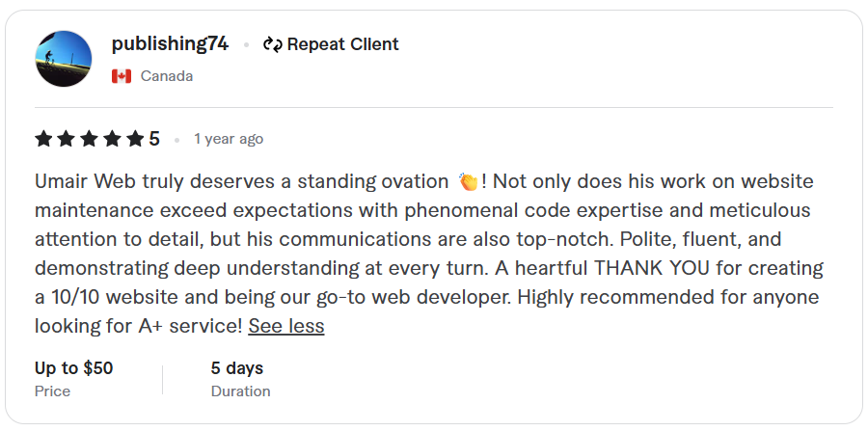Click the '5 days' duration value
Viewport: 868px width, 431px height.
237,368
